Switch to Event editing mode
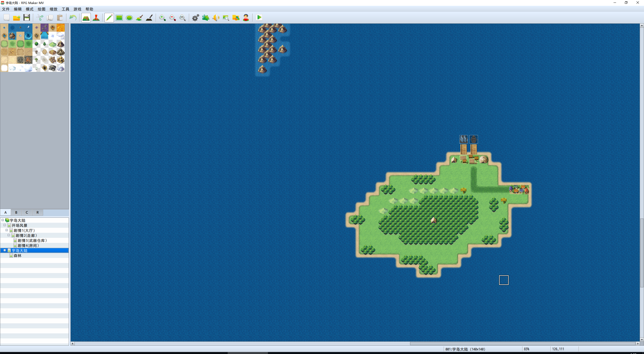 pos(96,18)
